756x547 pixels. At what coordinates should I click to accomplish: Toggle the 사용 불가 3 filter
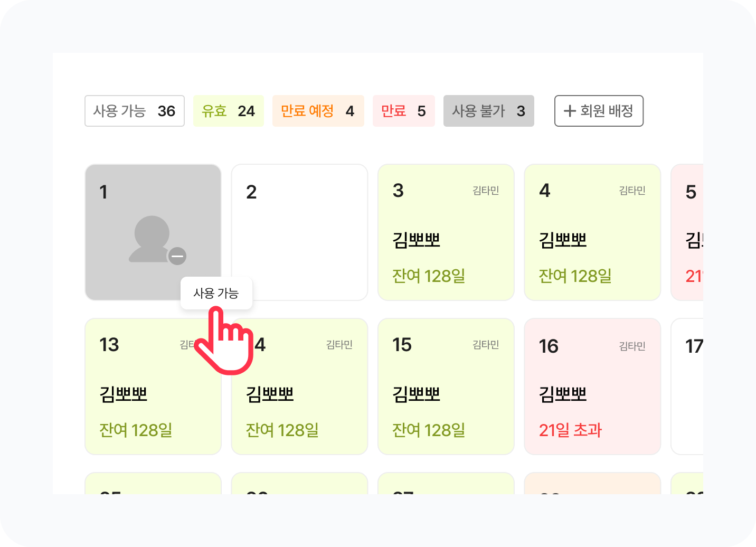[488, 111]
